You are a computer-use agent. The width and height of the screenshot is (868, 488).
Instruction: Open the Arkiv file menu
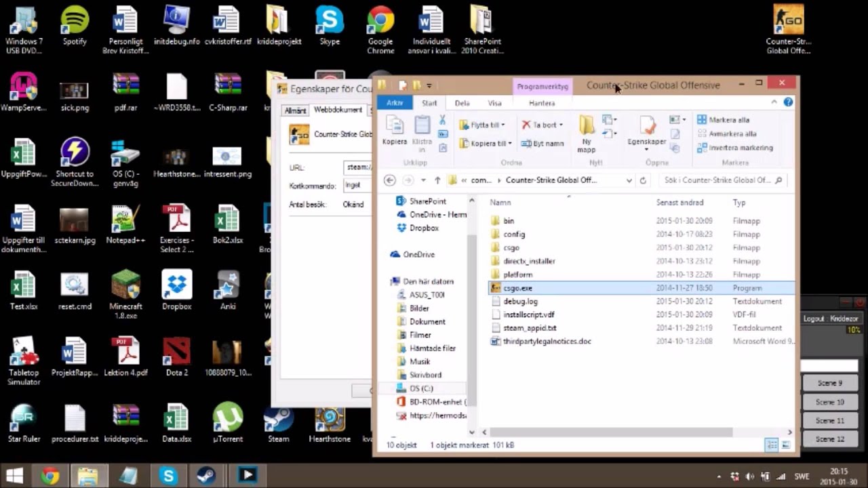pos(395,103)
